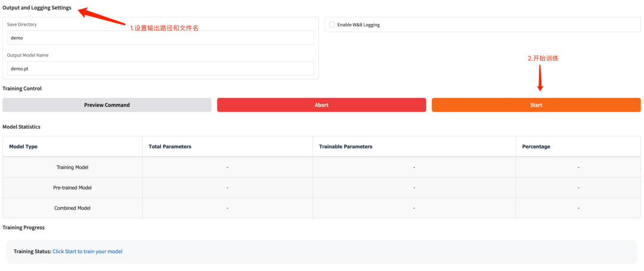Click the Model Statistics heading
Image resolution: width=644 pixels, height=271 pixels.
tap(21, 127)
